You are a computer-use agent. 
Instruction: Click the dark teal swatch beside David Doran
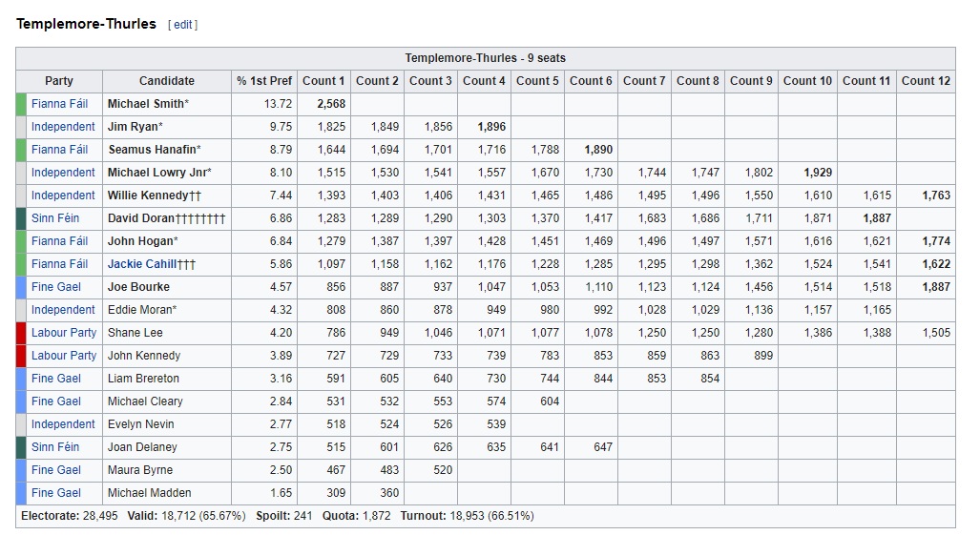[x=21, y=217]
